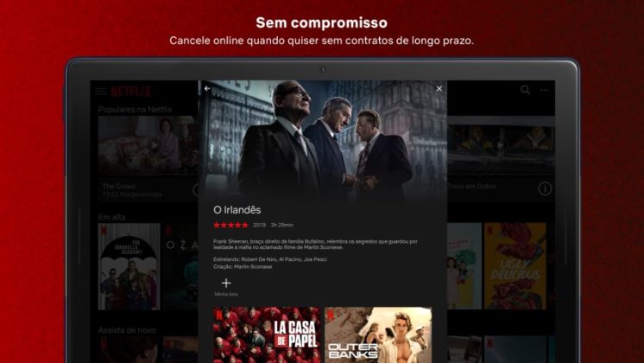Image resolution: width=644 pixels, height=363 pixels.
Task: Open the three-dot more options menu
Action: click(544, 90)
